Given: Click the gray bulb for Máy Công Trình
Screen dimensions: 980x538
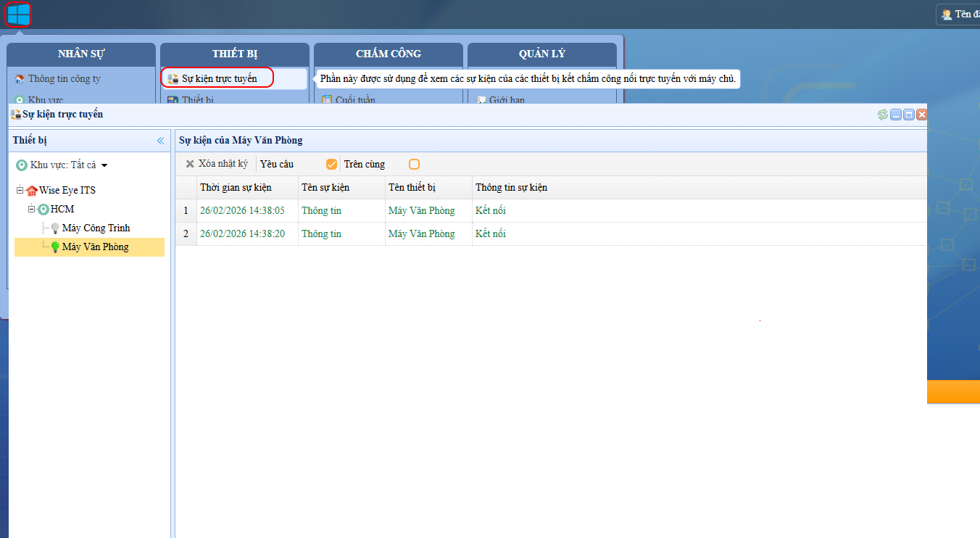Looking at the screenshot, I should (x=54, y=228).
